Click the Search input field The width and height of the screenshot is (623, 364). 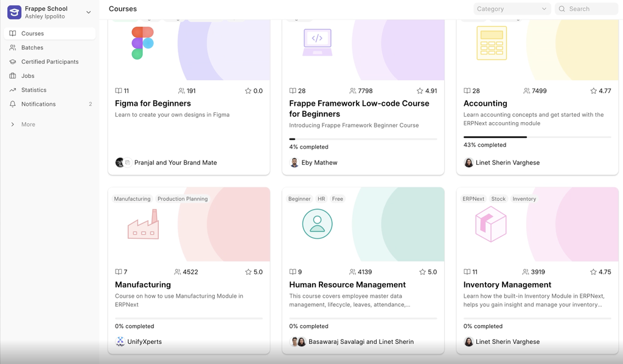tap(593, 9)
